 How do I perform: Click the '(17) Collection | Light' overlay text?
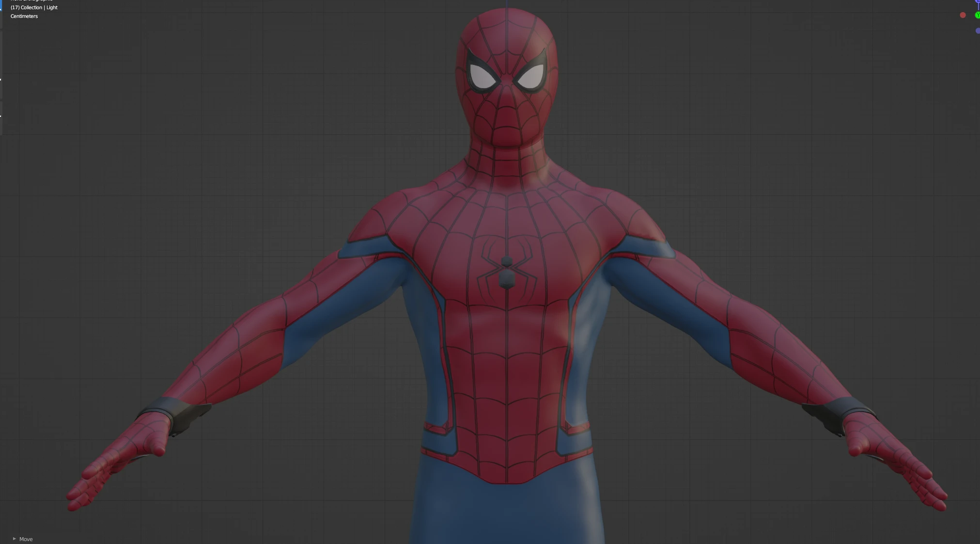34,7
